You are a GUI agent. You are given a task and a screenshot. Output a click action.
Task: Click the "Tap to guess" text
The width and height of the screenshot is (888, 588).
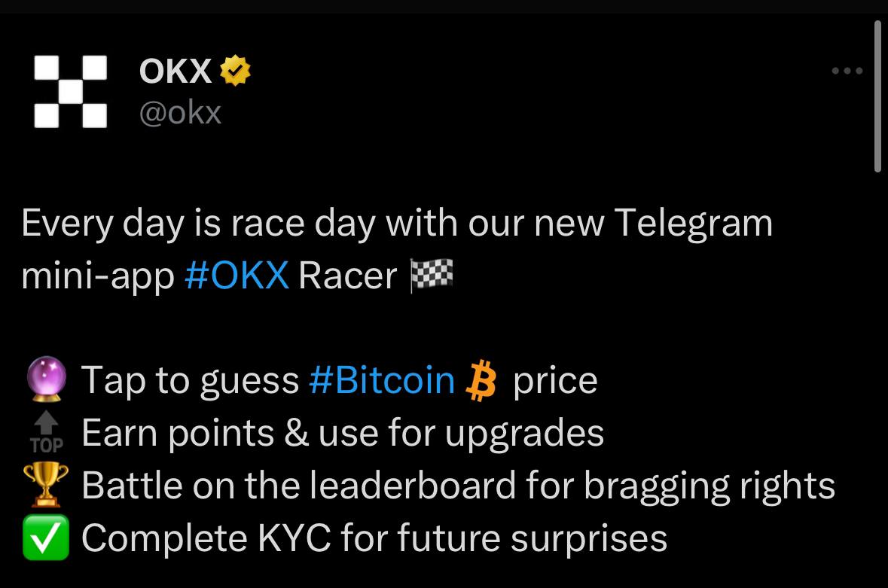(x=190, y=380)
